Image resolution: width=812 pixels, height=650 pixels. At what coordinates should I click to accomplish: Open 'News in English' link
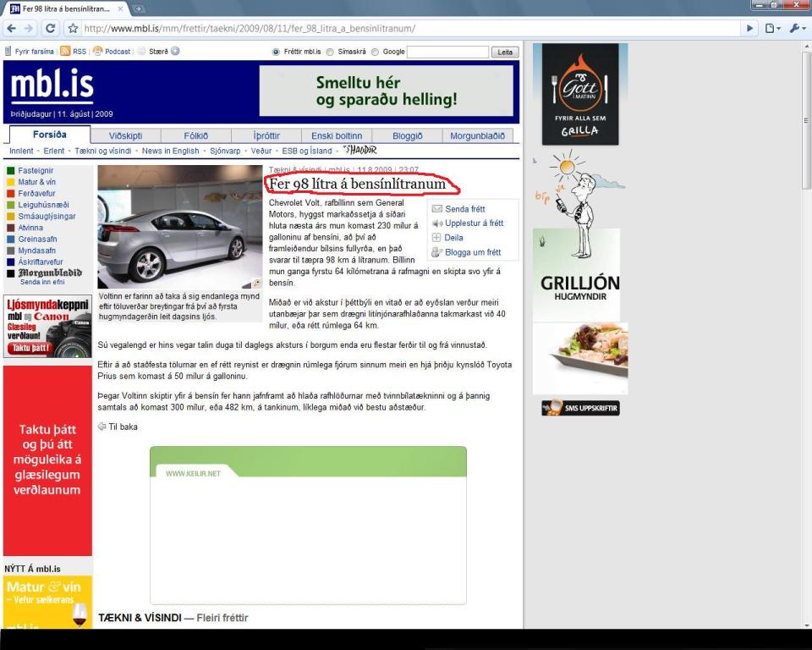pos(170,151)
